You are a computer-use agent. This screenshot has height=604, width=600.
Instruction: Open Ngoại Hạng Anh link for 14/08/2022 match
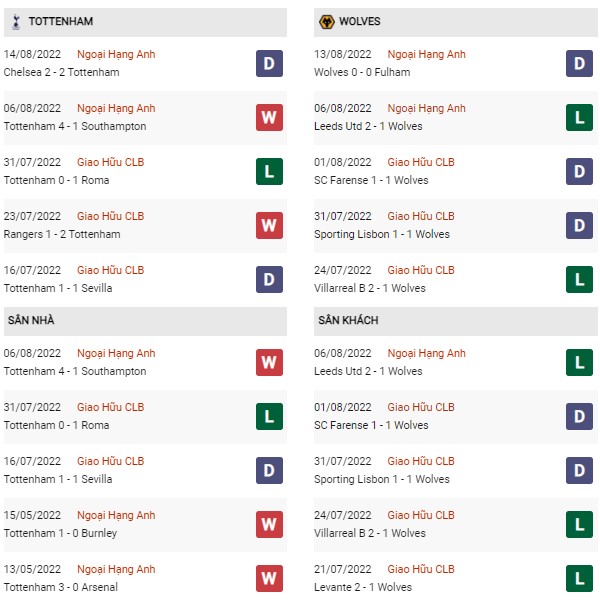click(x=116, y=54)
